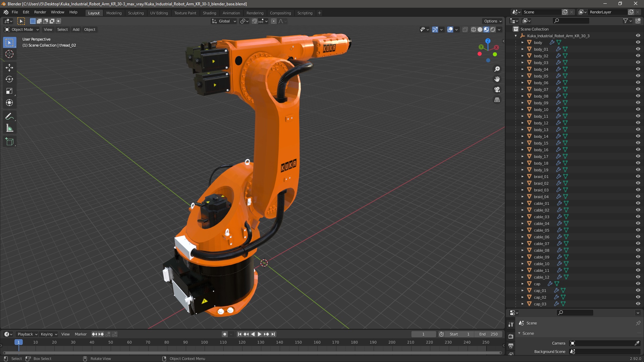Select the Move tool
644x362 pixels.
tap(9, 68)
